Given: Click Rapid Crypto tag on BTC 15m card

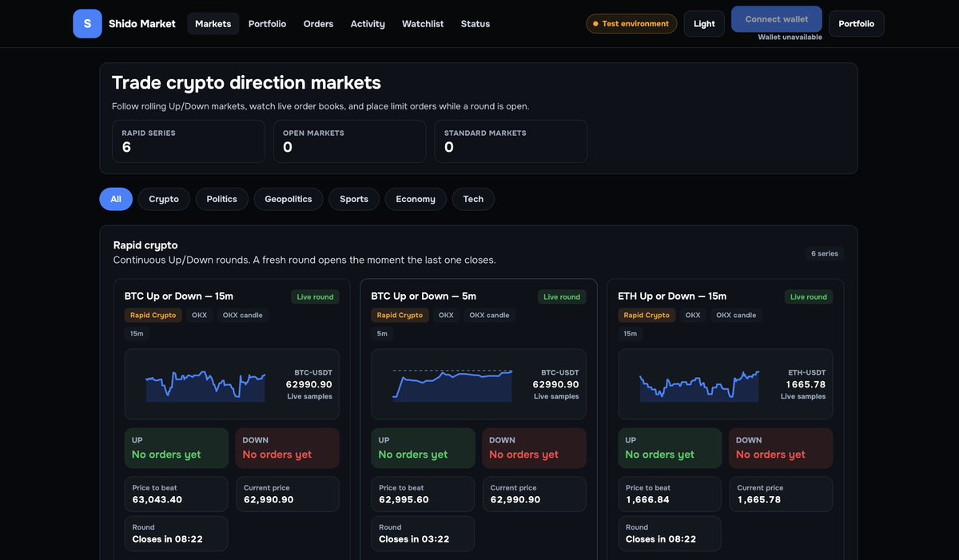Looking at the screenshot, I should (x=153, y=315).
